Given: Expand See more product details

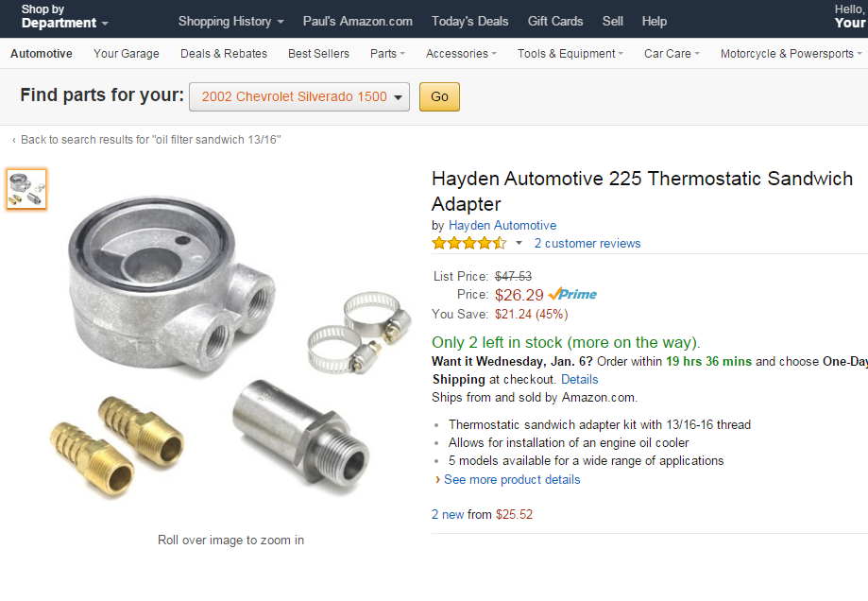Looking at the screenshot, I should pos(512,479).
